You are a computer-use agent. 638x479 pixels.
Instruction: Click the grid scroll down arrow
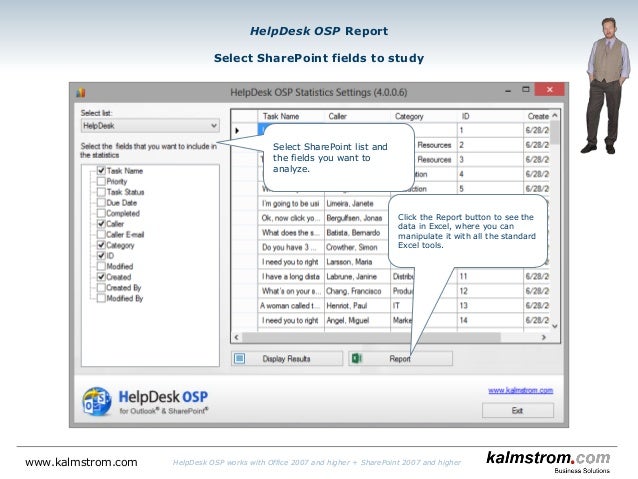coord(555,326)
